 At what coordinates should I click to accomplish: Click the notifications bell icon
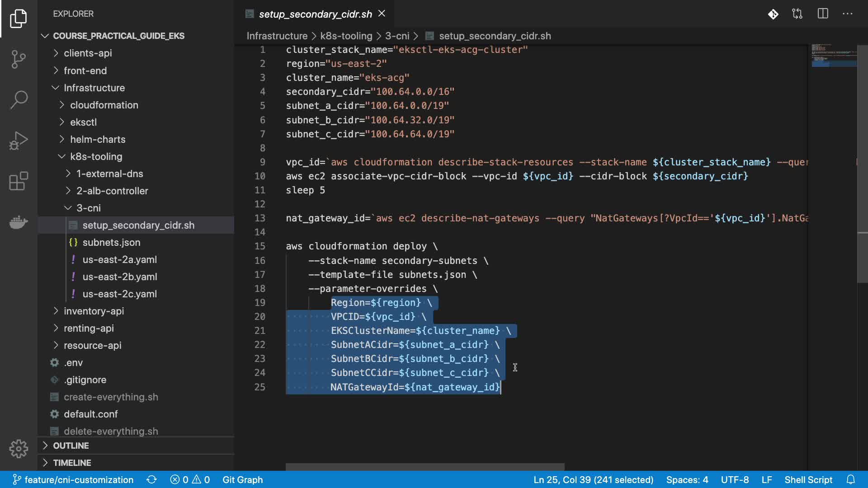851,479
